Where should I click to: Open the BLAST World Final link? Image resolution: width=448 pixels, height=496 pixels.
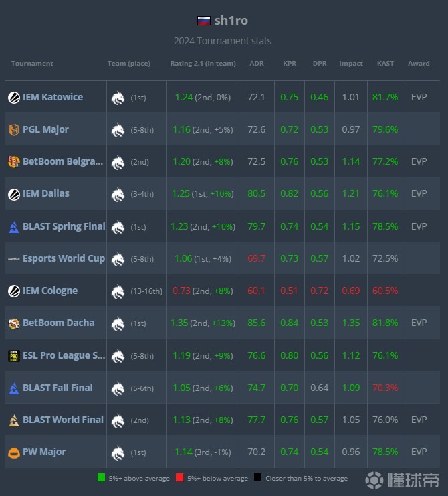click(x=63, y=420)
